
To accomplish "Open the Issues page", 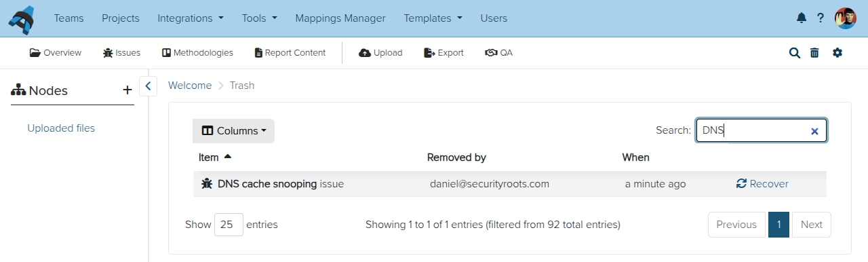I will [x=122, y=53].
